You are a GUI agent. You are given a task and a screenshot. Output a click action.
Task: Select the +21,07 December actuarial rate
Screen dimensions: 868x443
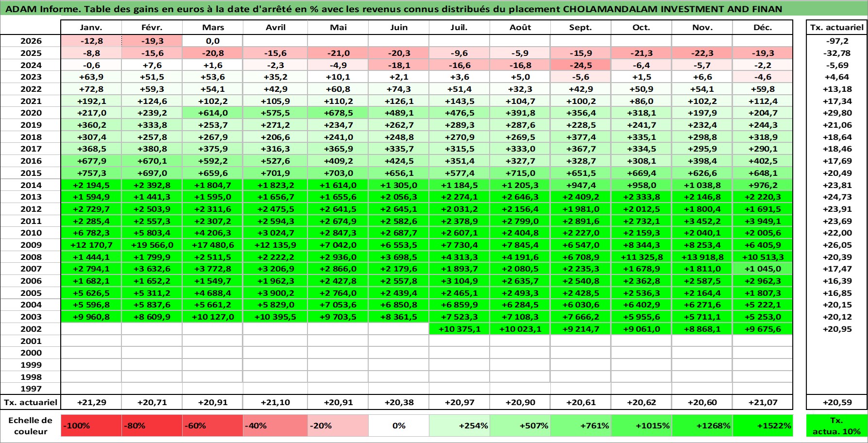click(x=763, y=402)
